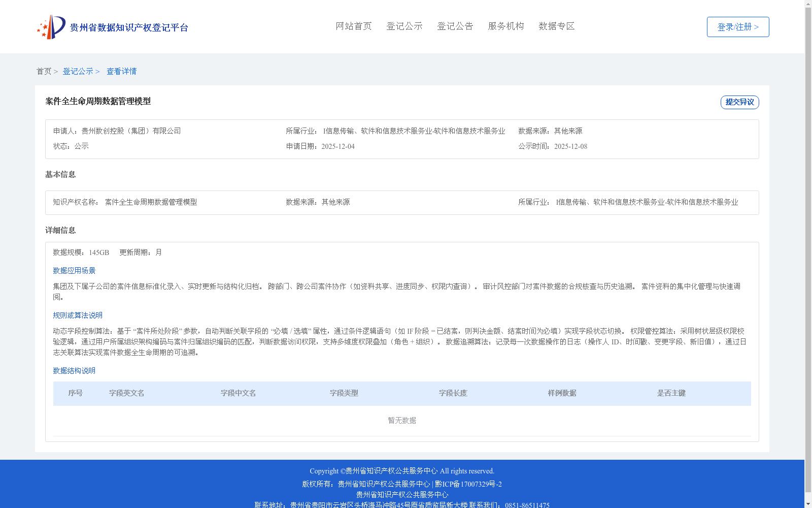Select the footer copyright line
This screenshot has width=812, height=508.
coord(402,471)
